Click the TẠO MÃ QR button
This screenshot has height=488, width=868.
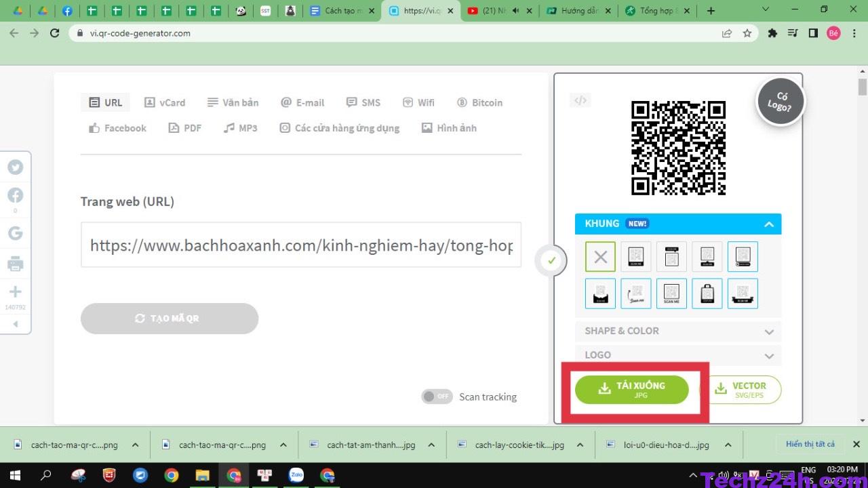[x=170, y=319]
